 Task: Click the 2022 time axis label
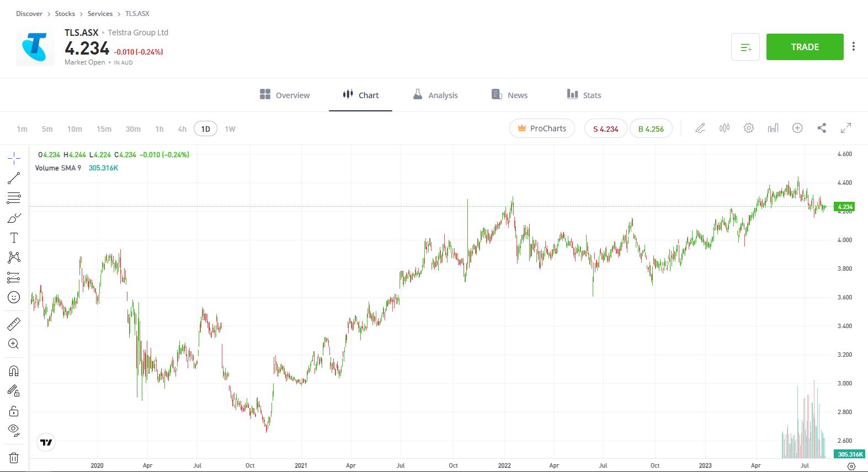504,465
